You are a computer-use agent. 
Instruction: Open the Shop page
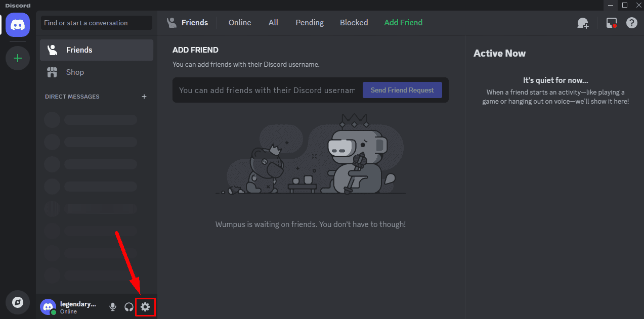pos(75,72)
